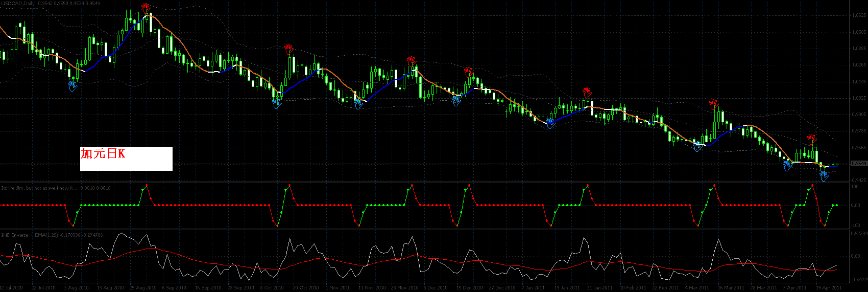The height and width of the screenshot is (292, 868).
Task: Select the blue buy hand near 4 Mar 2011
Action: pos(698,146)
